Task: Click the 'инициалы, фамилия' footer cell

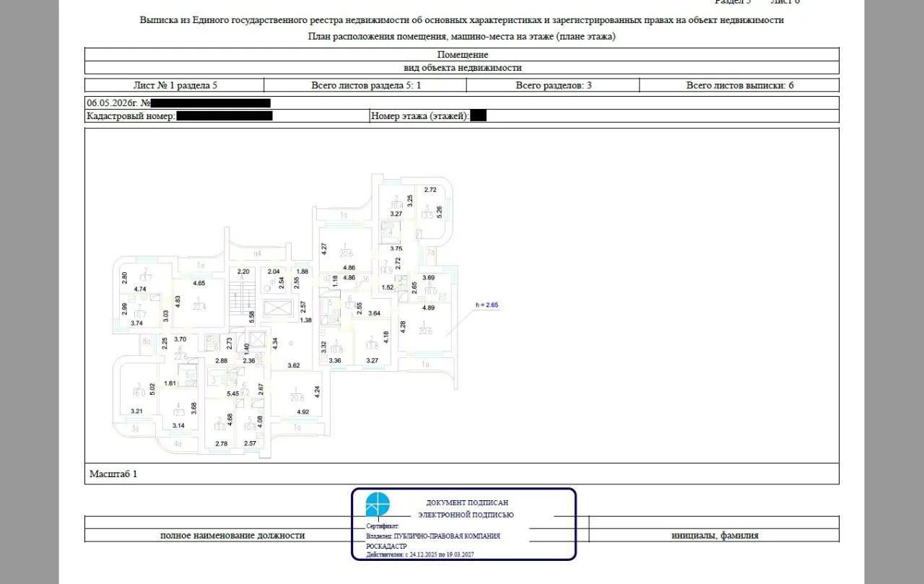Action: [x=715, y=536]
